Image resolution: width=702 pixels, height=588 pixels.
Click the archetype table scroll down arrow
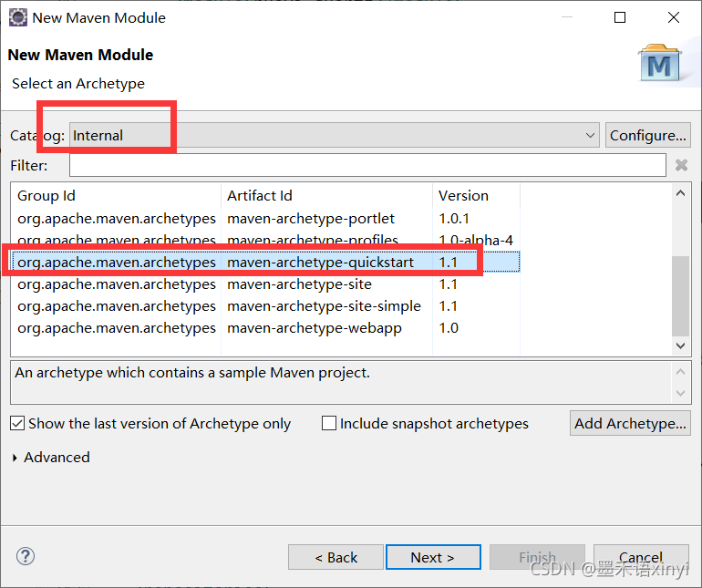680,346
